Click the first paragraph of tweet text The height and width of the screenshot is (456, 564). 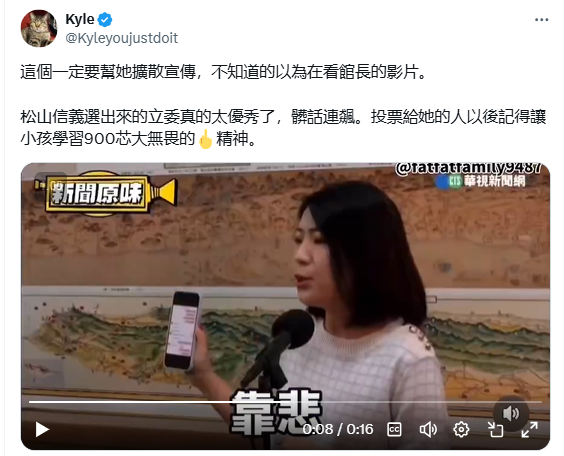coord(223,72)
